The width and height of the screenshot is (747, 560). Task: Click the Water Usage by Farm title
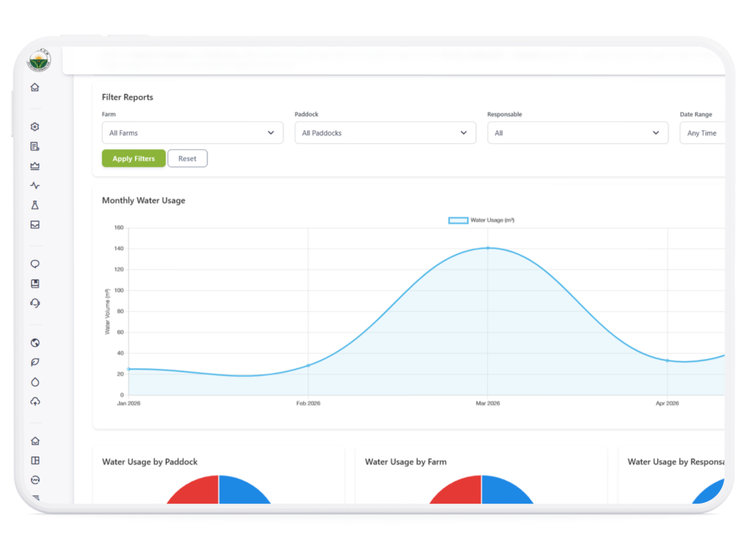(406, 462)
